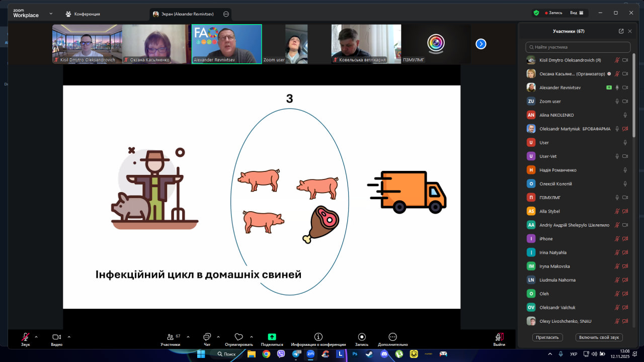Switch to the Конференция tab

pos(83,14)
